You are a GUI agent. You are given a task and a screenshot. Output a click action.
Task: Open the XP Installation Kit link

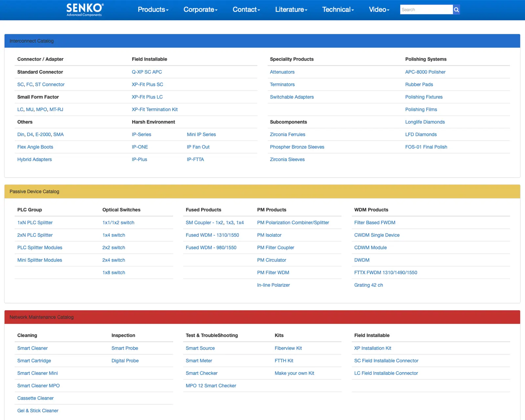tap(373, 348)
